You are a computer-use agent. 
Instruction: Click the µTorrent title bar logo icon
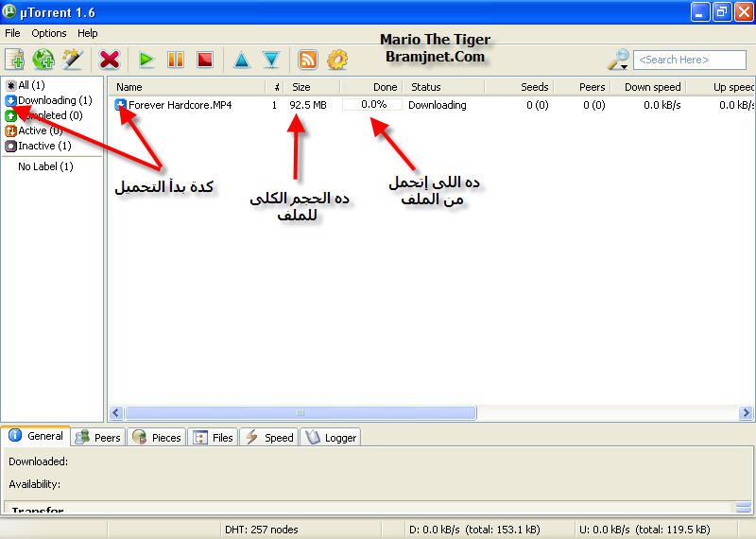pos(9,11)
